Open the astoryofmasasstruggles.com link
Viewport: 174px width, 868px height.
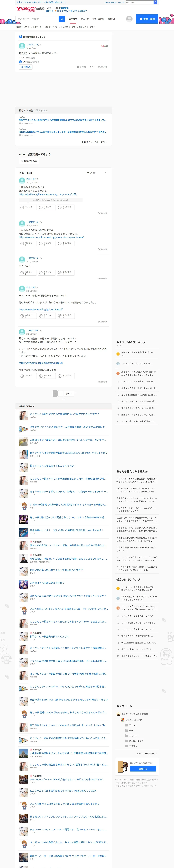coord(51,237)
